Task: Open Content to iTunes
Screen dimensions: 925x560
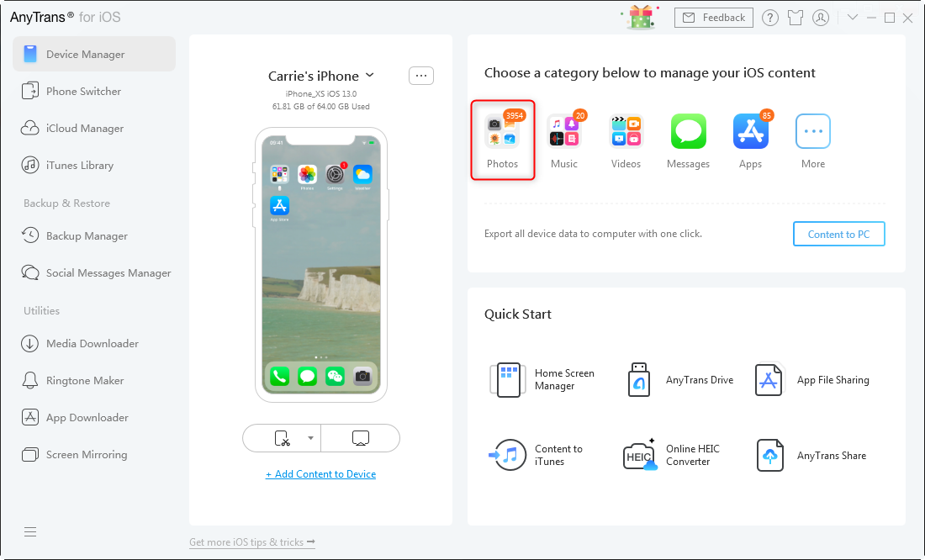Action: click(x=536, y=455)
